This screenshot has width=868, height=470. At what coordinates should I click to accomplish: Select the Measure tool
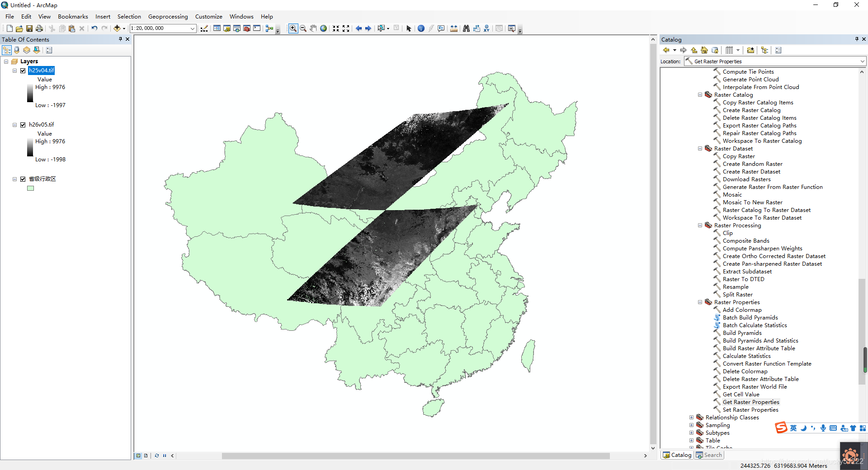click(454, 28)
